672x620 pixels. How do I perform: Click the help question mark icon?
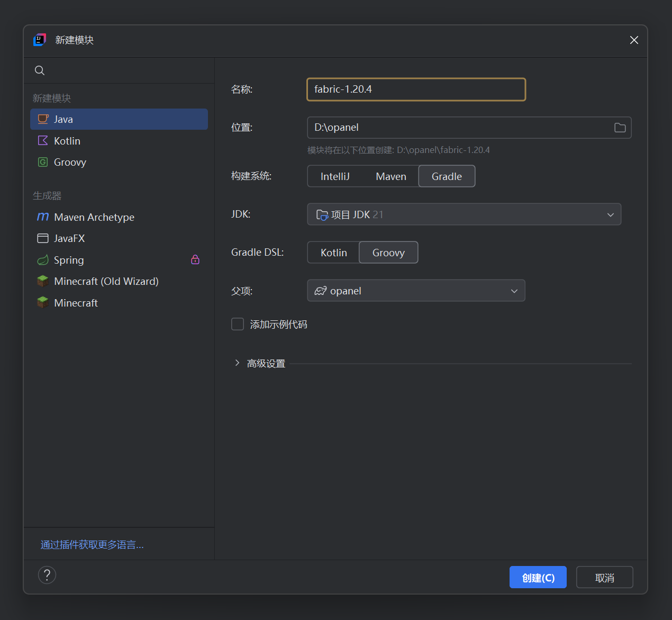tap(47, 575)
